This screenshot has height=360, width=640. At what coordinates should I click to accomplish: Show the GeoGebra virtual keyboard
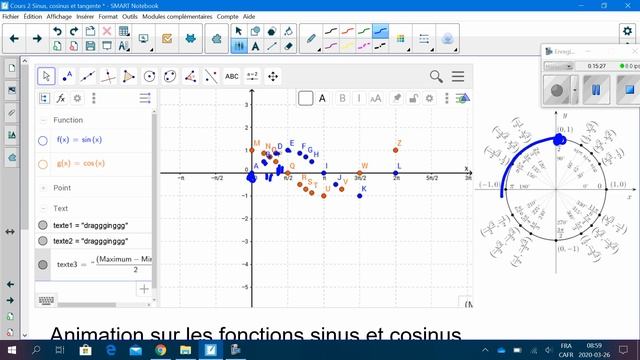tap(46, 301)
